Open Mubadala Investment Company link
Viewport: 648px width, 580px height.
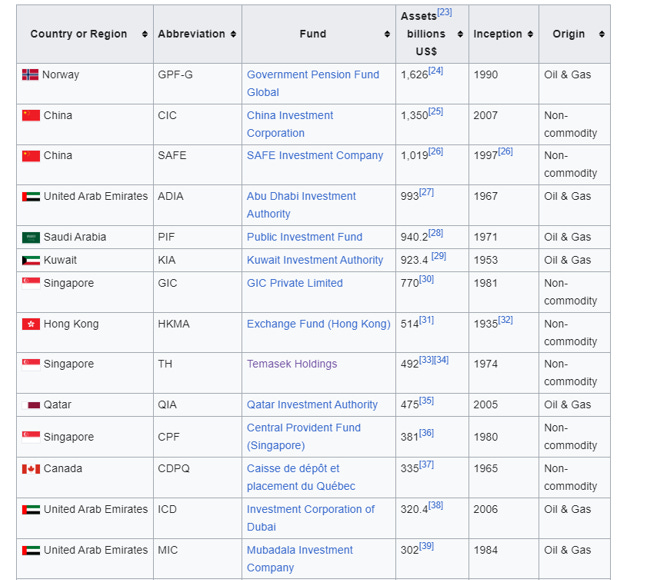click(x=300, y=559)
